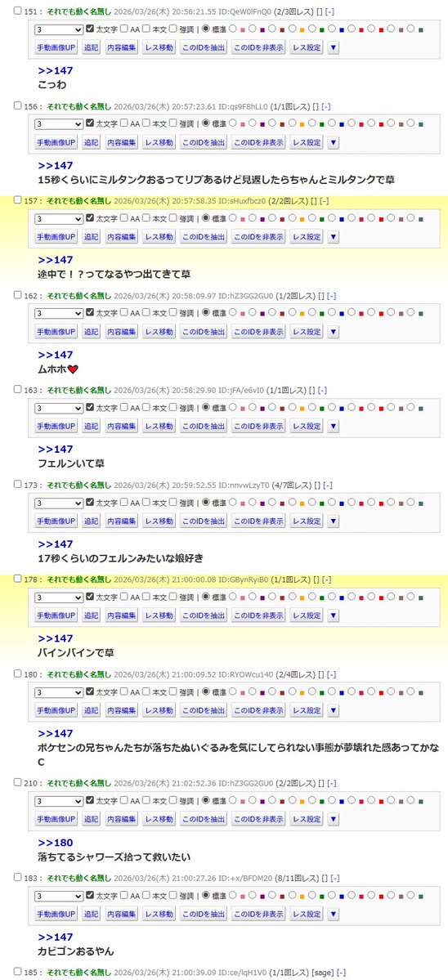
Task: Expand the ▼ button on post 180
Action: tap(333, 710)
